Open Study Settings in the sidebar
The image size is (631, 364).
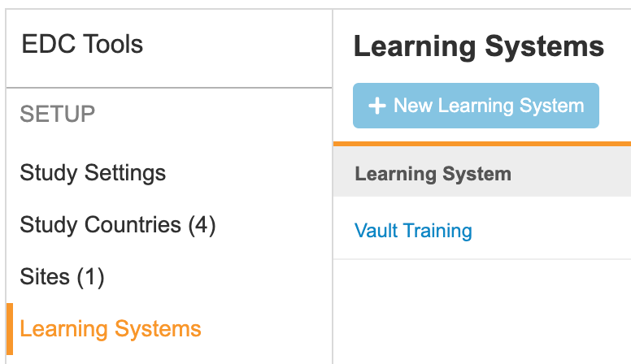click(93, 173)
